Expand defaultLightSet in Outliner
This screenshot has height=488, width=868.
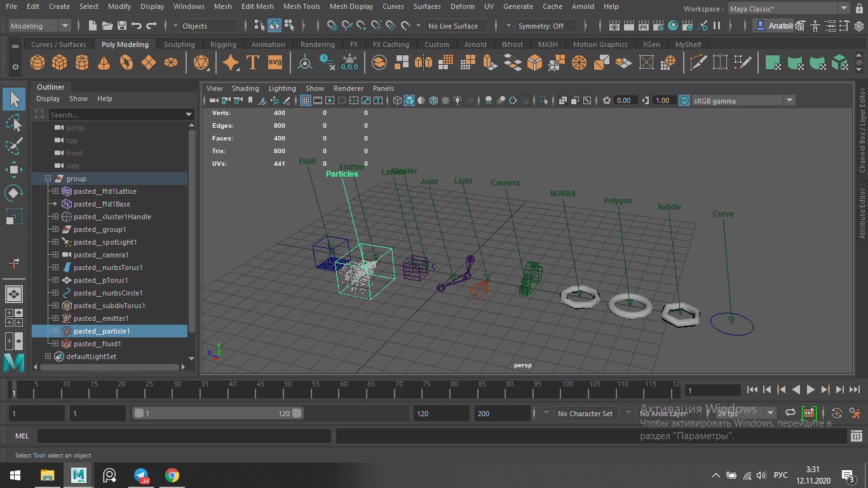(x=48, y=356)
